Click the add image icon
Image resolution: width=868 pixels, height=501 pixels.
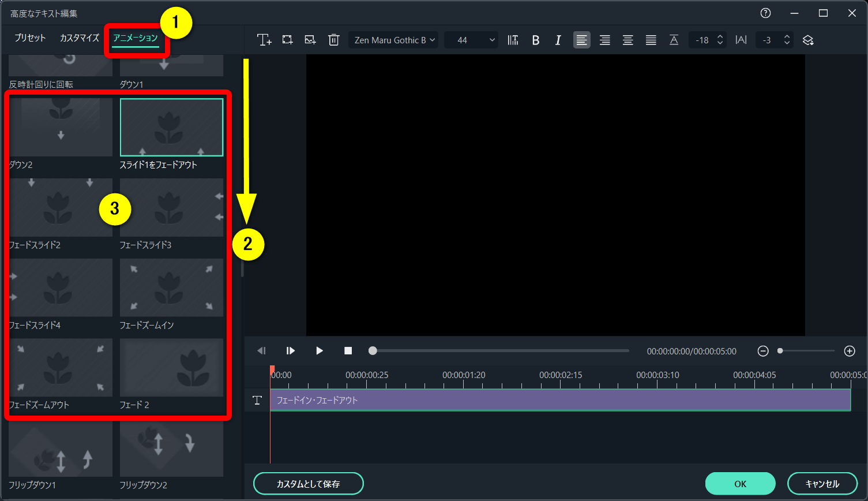point(310,40)
